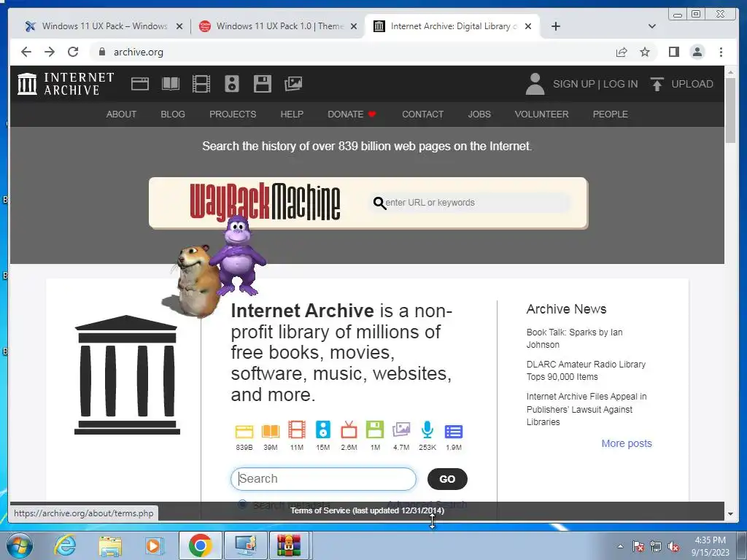
Task: Open the Video film icon in header
Action: (x=201, y=84)
